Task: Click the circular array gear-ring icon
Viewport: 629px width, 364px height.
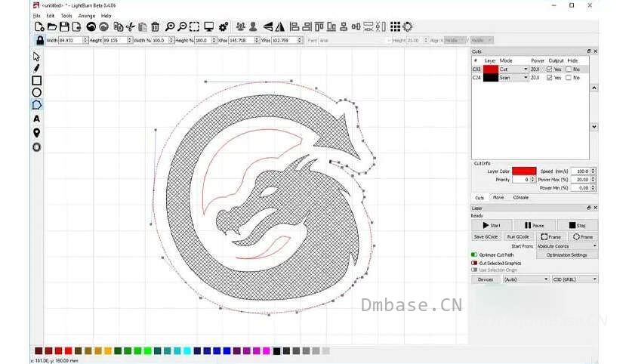Action: (408, 27)
